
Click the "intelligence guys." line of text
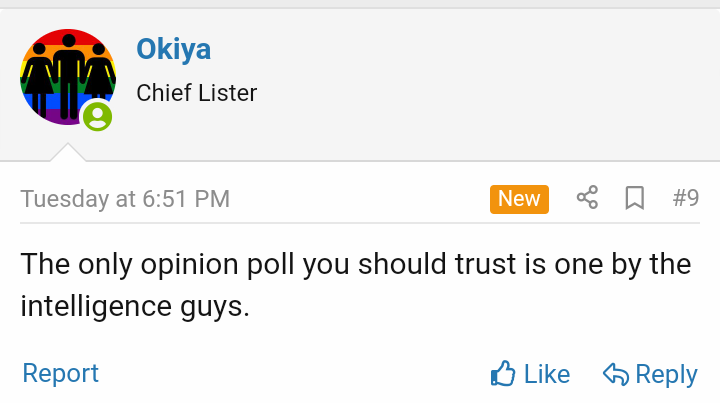(x=134, y=305)
